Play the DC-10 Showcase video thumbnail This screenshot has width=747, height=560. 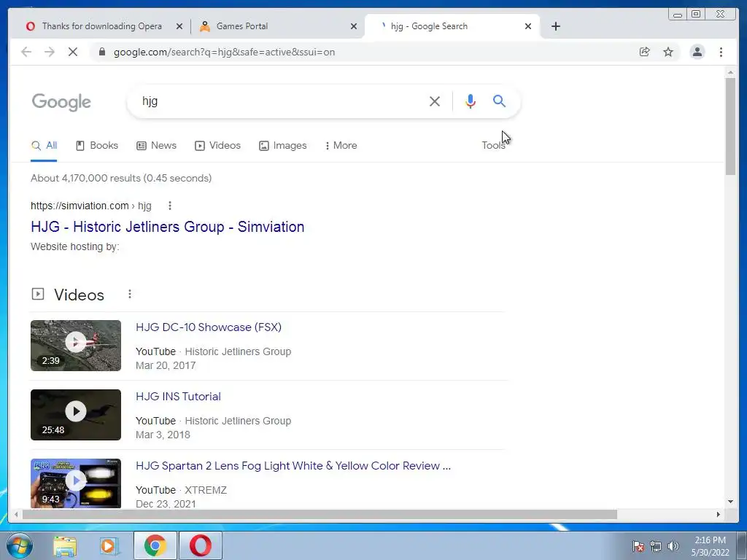(76, 346)
